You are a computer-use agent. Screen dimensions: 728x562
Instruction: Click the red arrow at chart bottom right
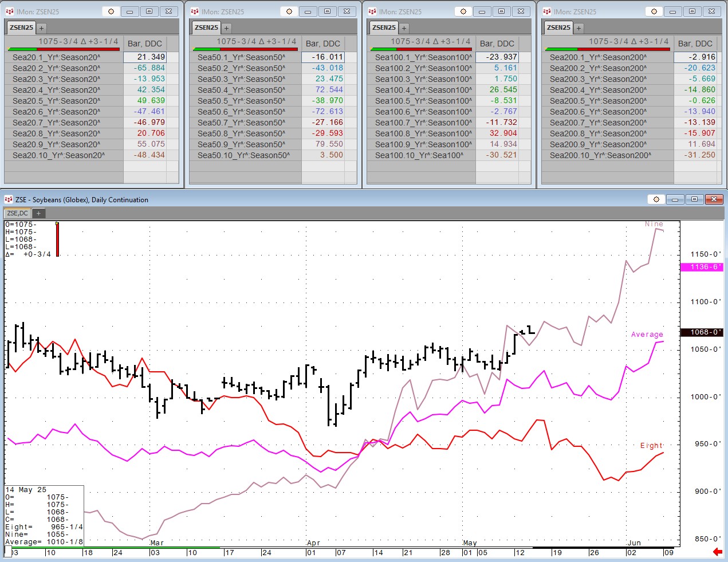pos(717,552)
